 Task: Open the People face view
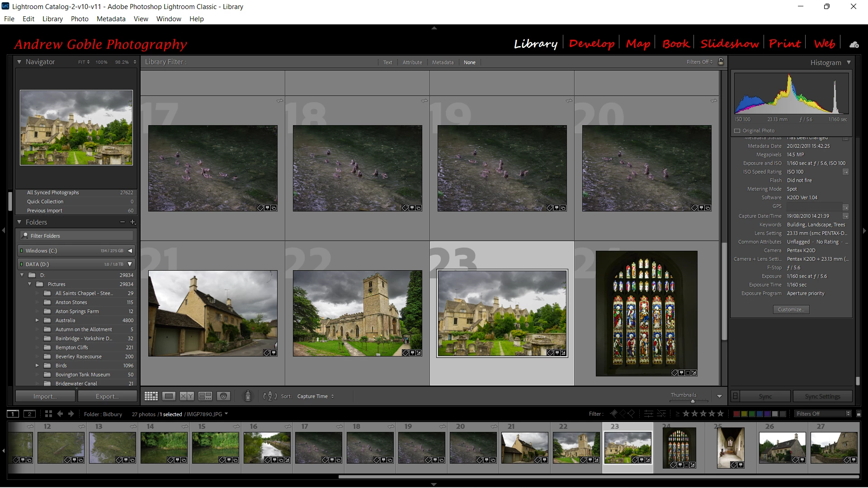pos(223,396)
